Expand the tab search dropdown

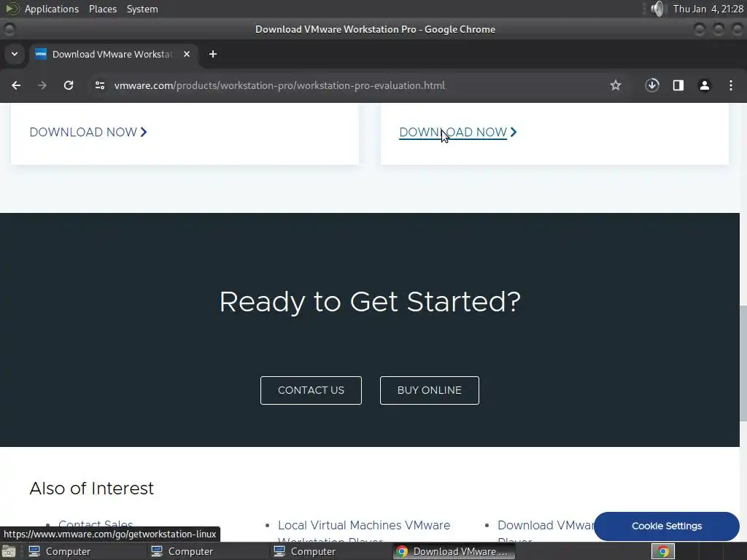point(15,54)
